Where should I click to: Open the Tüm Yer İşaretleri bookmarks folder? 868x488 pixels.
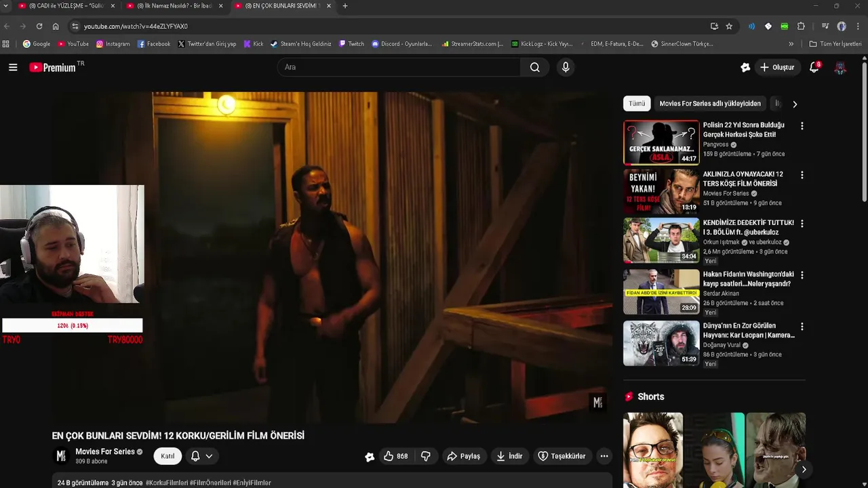[835, 43]
